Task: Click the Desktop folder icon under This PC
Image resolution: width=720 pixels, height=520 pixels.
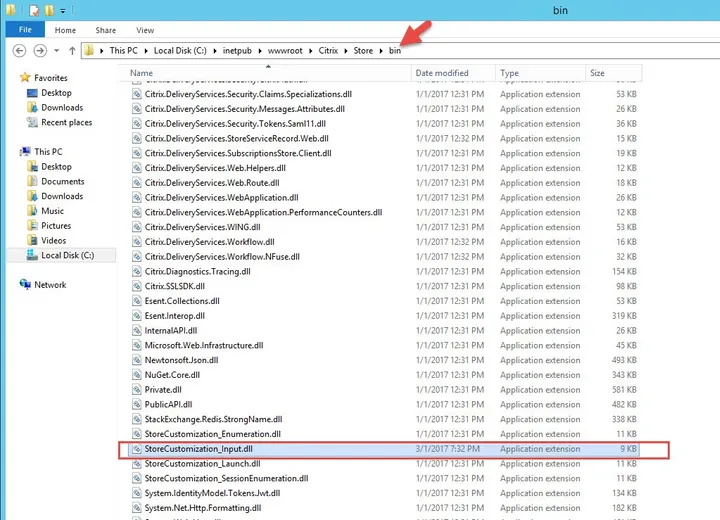Action: tap(32, 166)
